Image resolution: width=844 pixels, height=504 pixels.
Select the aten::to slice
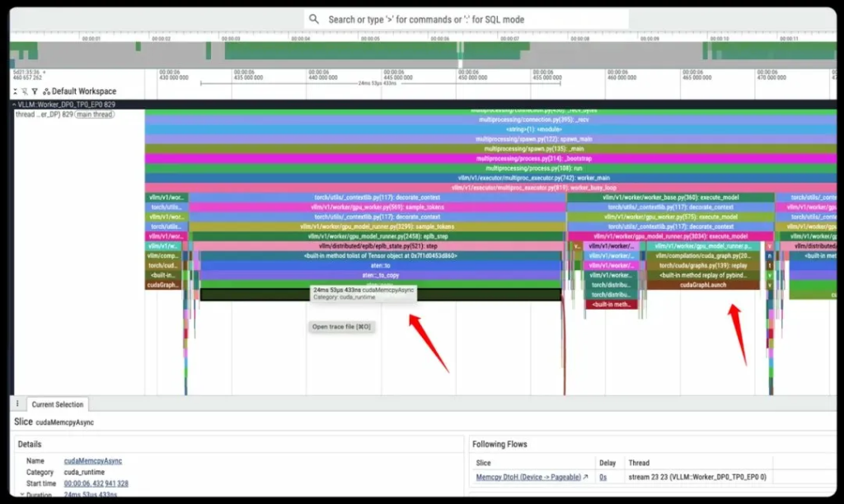[381, 266]
